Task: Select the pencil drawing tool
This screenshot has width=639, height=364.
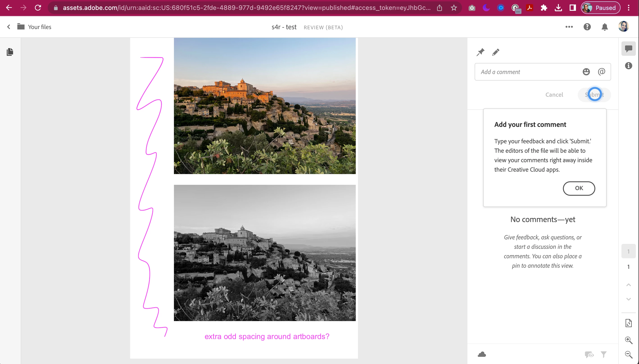Action: tap(496, 52)
